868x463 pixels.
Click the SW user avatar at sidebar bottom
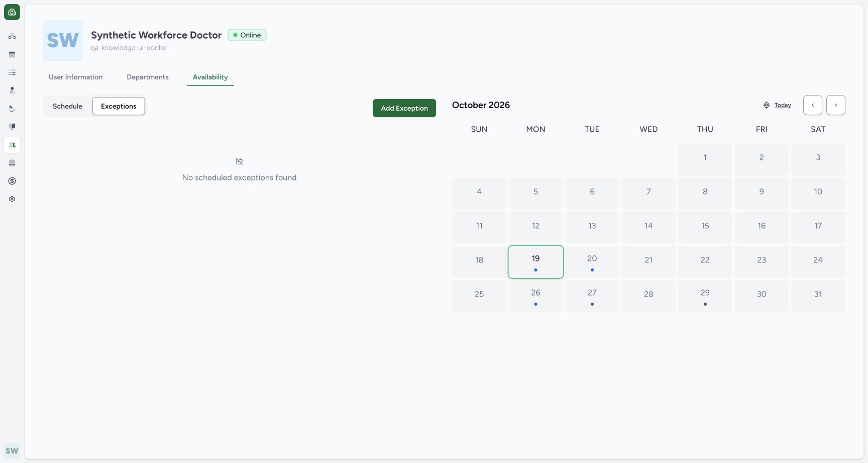[12, 451]
